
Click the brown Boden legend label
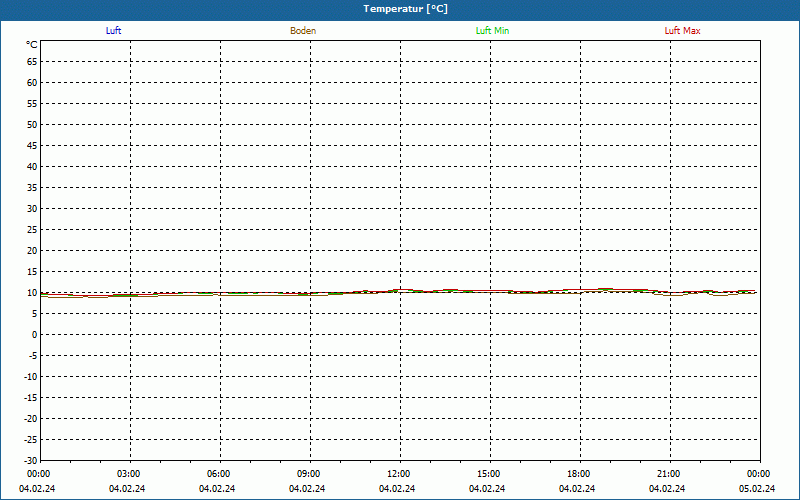coord(303,31)
